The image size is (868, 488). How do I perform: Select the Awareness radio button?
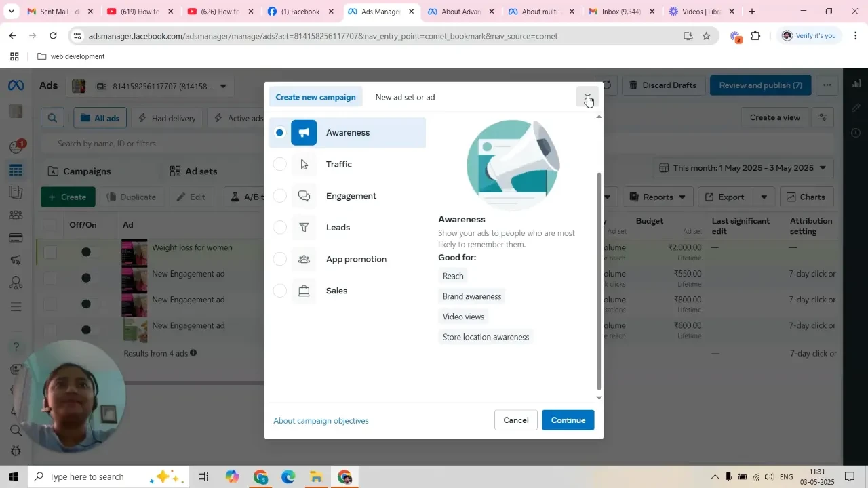coord(279,133)
